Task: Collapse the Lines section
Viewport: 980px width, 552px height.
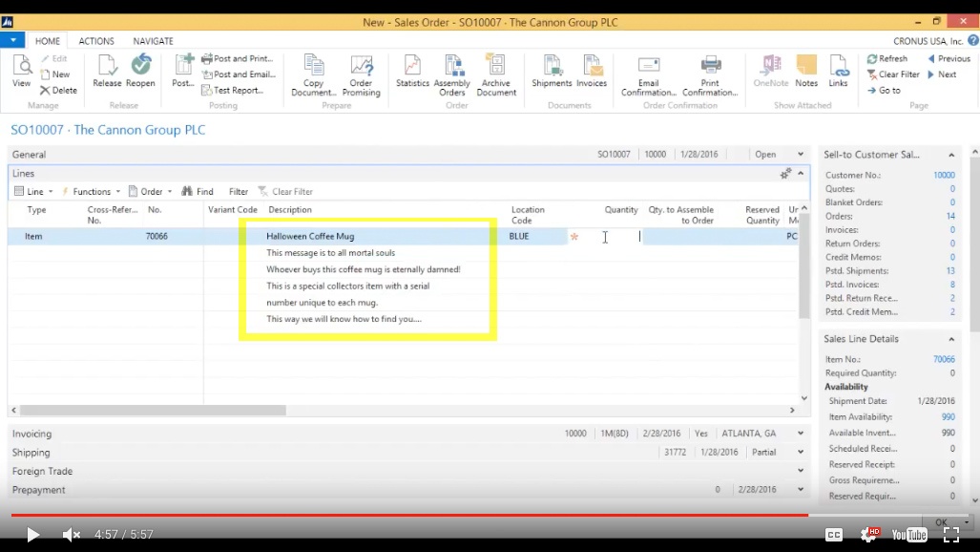Action: tap(801, 174)
